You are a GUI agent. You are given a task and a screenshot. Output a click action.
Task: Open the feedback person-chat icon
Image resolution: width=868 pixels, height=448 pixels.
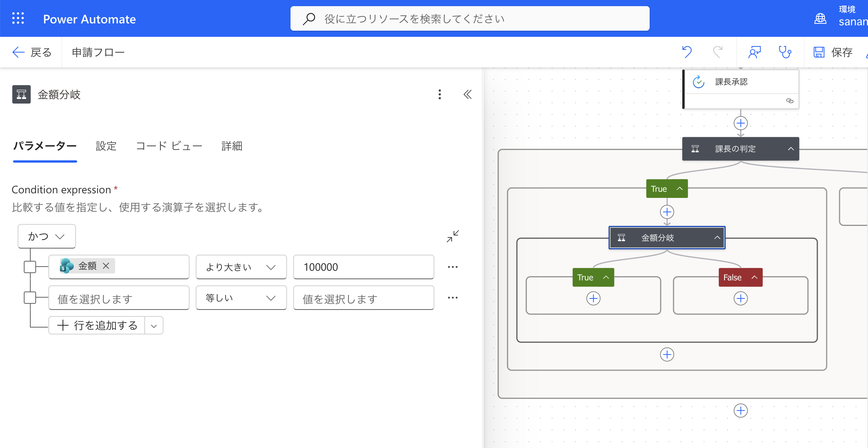[754, 52]
